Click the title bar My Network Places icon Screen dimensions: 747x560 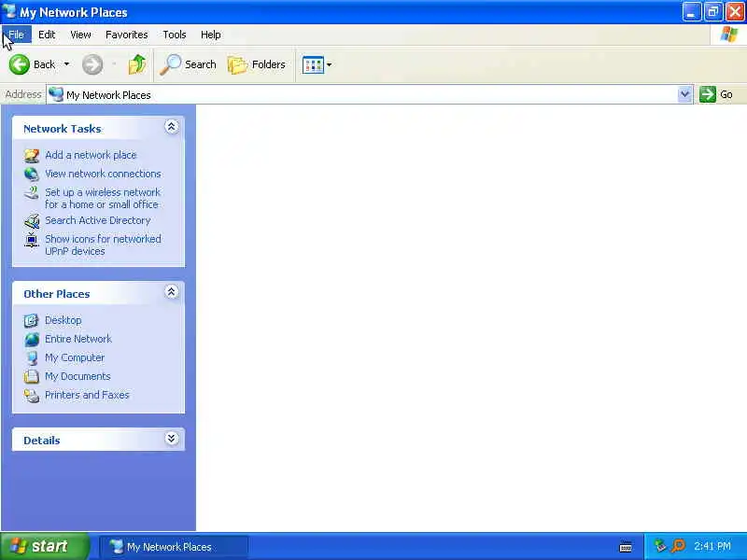point(9,11)
